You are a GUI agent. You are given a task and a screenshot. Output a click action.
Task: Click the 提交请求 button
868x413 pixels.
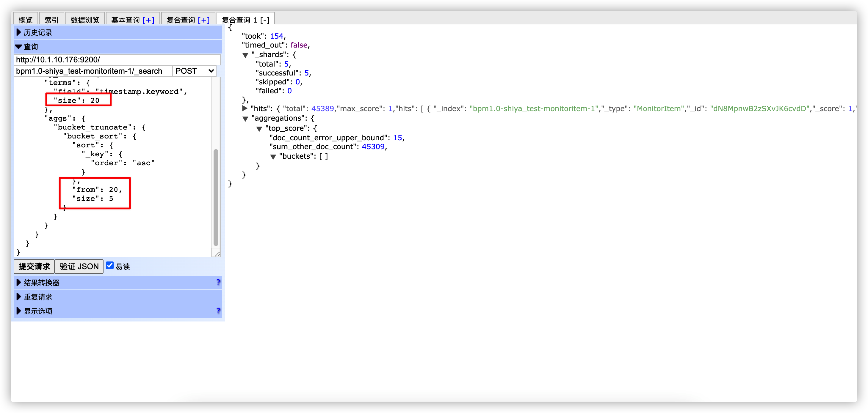[34, 266]
